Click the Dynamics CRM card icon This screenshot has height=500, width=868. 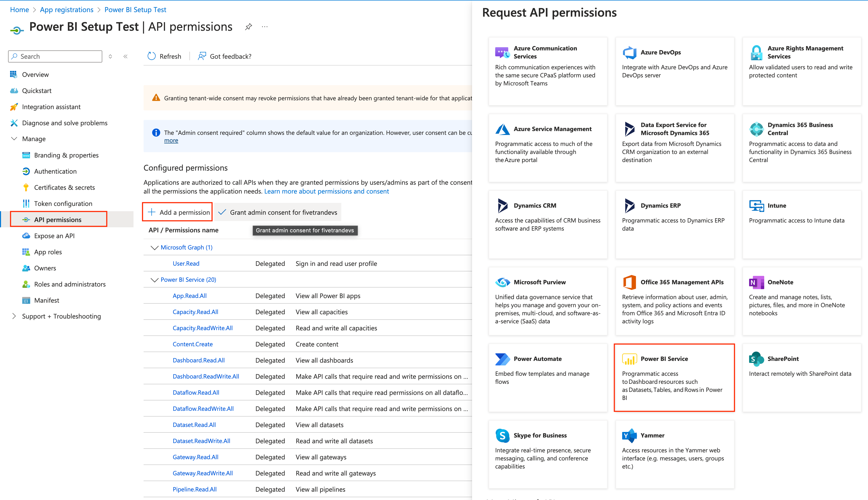tap(503, 206)
